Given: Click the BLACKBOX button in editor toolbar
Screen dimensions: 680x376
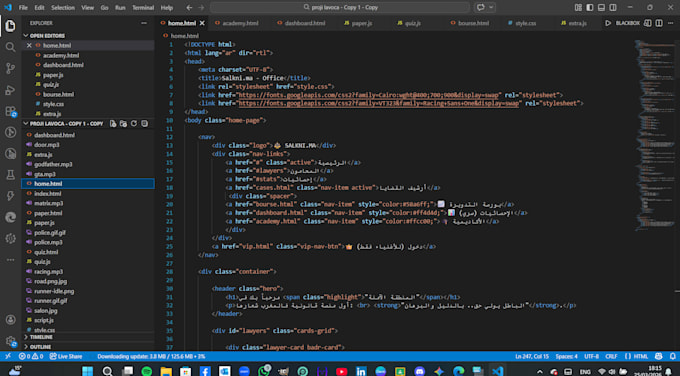Looking at the screenshot, I should [x=628, y=23].
